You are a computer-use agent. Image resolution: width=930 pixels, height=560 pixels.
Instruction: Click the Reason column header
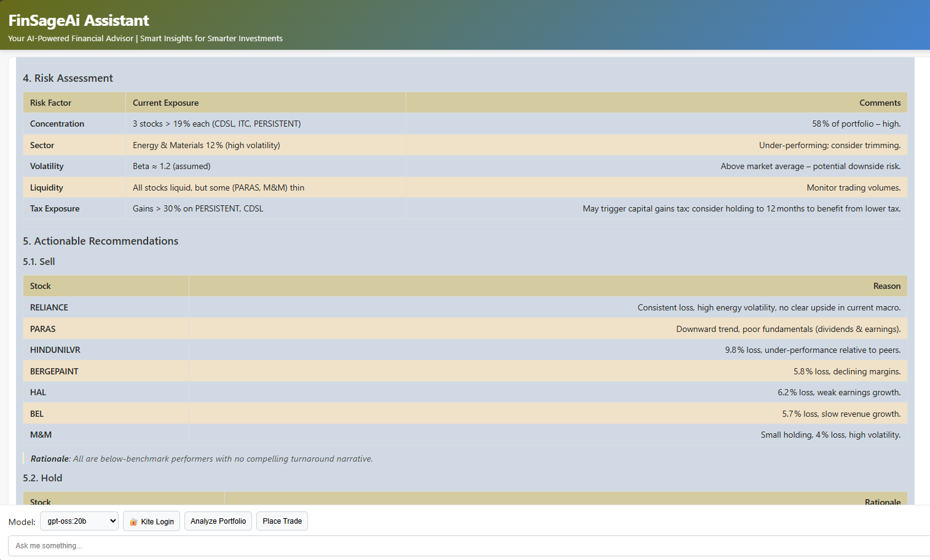coord(886,286)
